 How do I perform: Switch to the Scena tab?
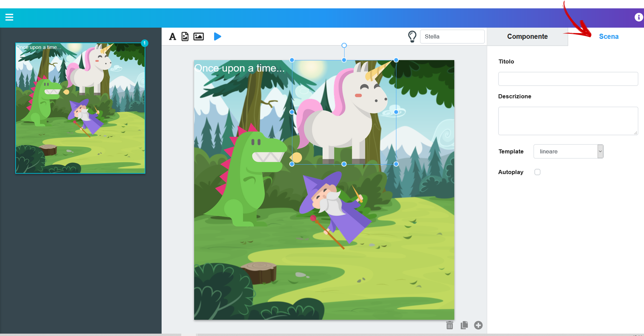click(x=608, y=37)
